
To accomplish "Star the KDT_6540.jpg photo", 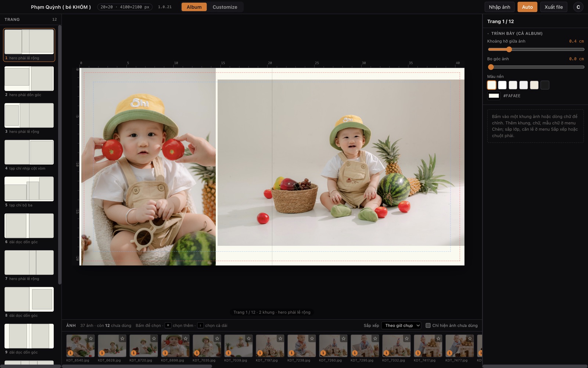I will tap(91, 339).
